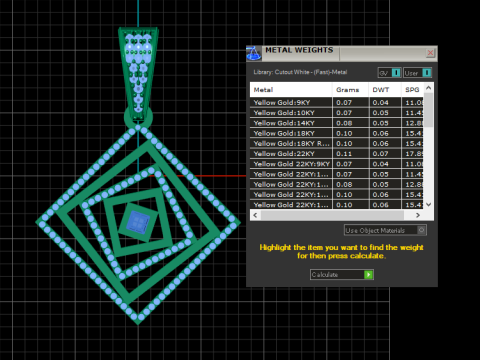Image resolution: width=480 pixels, height=360 pixels.
Task: Click the horizontal scroll right arrow
Action: pyautogui.click(x=418, y=215)
